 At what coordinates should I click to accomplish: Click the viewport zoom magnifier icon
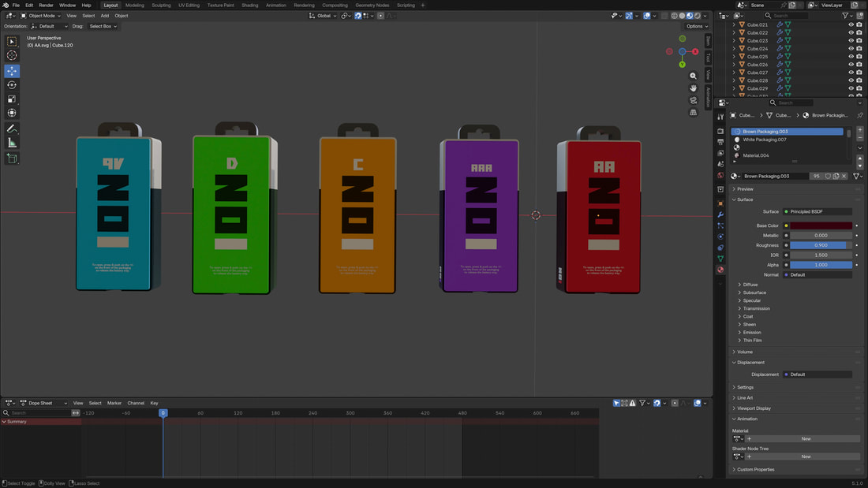coord(693,76)
